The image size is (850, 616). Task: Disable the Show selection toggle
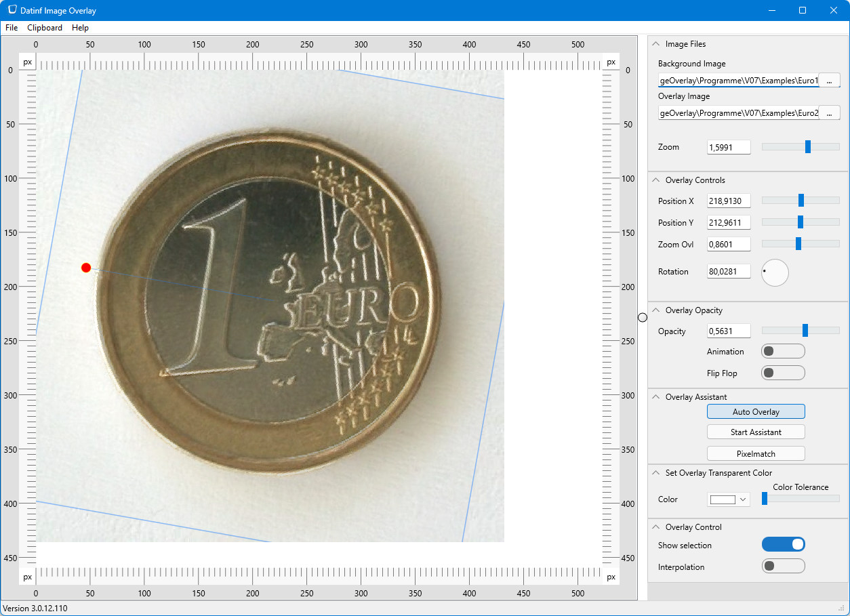(783, 544)
